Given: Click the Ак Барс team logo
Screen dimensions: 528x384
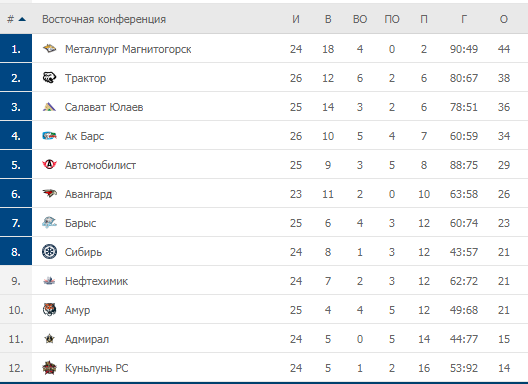Looking at the screenshot, I should pyautogui.click(x=50, y=136).
